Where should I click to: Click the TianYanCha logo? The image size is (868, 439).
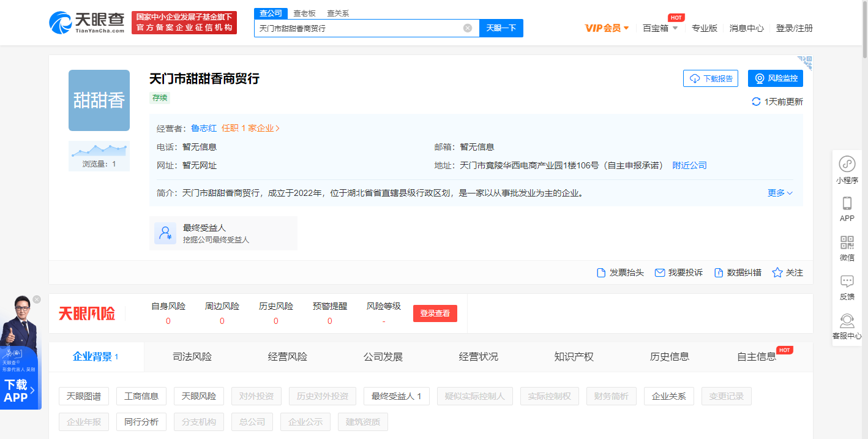[x=87, y=23]
